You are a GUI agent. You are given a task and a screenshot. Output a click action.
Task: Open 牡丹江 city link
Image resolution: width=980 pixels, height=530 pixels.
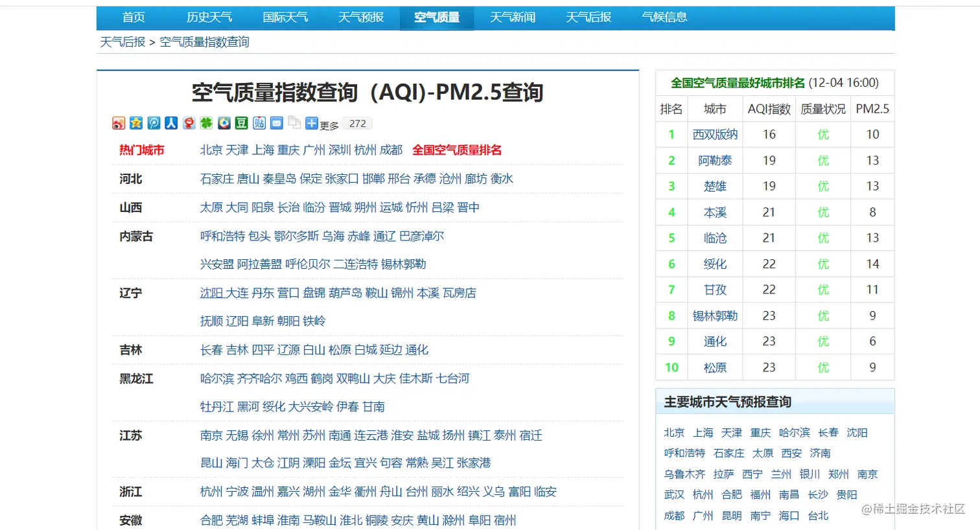click(217, 407)
